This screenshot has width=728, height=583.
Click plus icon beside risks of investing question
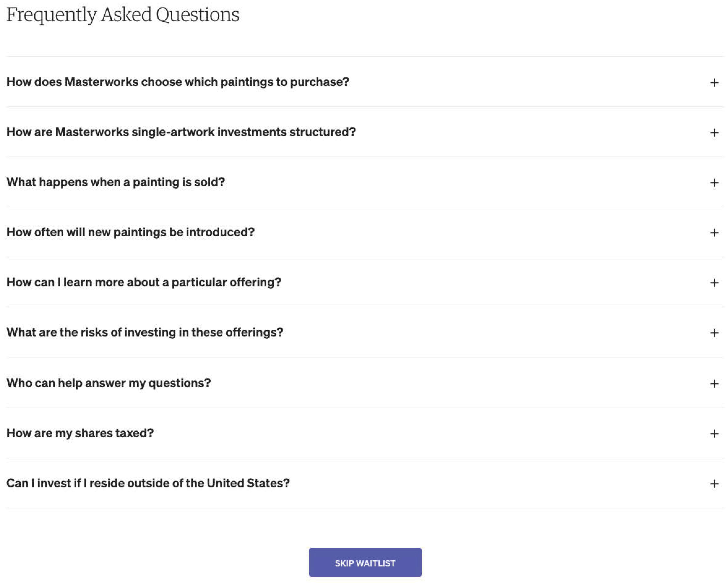click(x=714, y=333)
